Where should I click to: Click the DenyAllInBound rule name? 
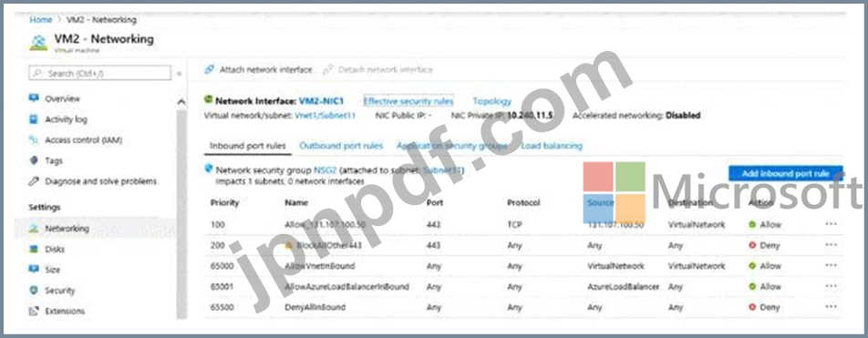point(315,307)
